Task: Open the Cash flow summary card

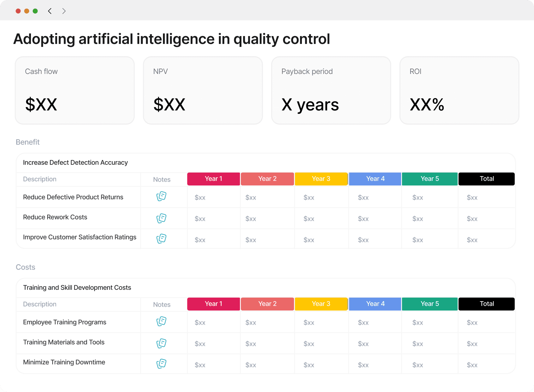Action: pyautogui.click(x=75, y=90)
